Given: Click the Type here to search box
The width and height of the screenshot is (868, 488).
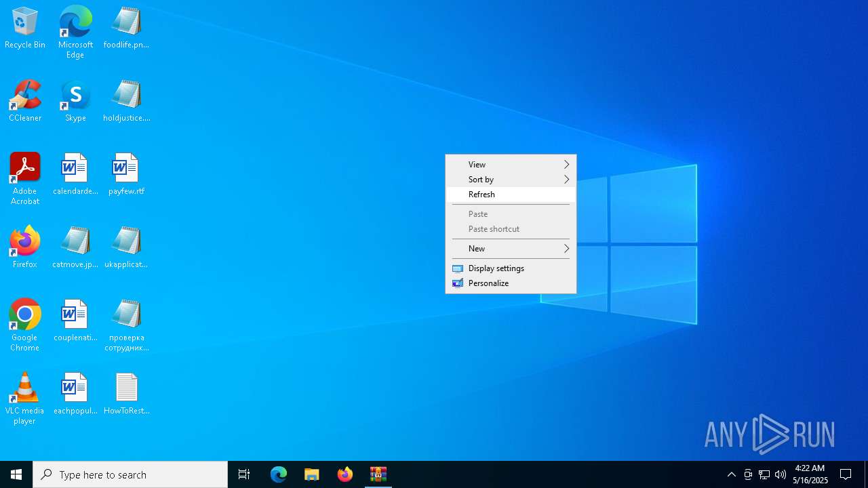Looking at the screenshot, I should (130, 474).
